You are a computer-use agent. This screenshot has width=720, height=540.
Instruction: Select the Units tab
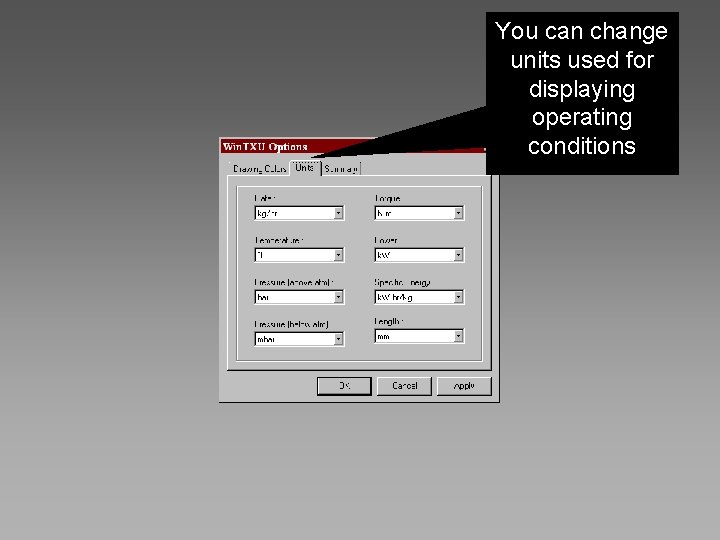(305, 168)
